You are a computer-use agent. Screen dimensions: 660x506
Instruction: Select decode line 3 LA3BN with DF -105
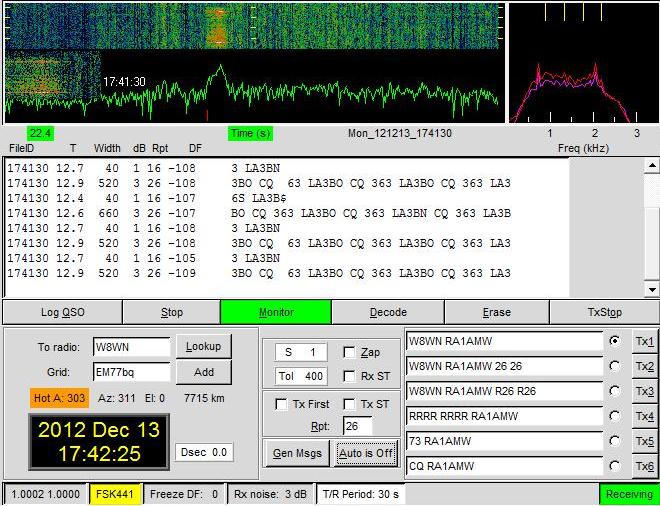pyautogui.click(x=144, y=258)
